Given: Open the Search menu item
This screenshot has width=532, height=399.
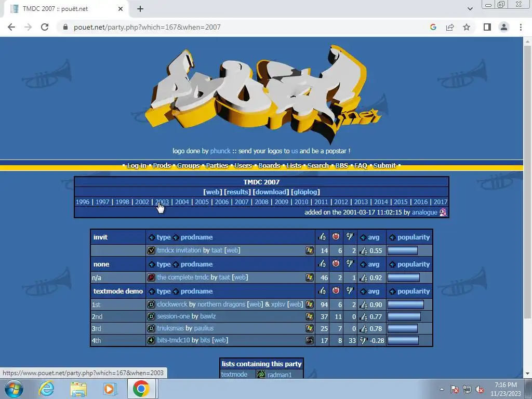Looking at the screenshot, I should [x=318, y=166].
